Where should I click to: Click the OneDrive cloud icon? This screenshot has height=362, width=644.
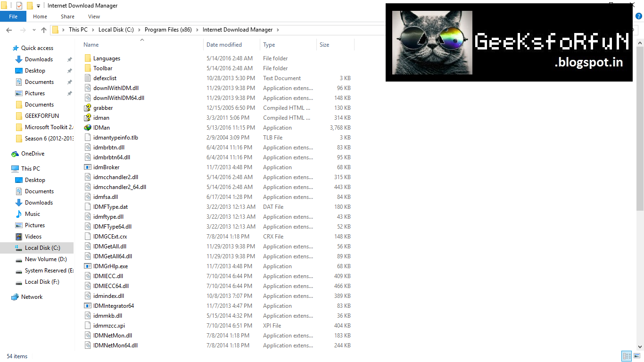(x=15, y=154)
